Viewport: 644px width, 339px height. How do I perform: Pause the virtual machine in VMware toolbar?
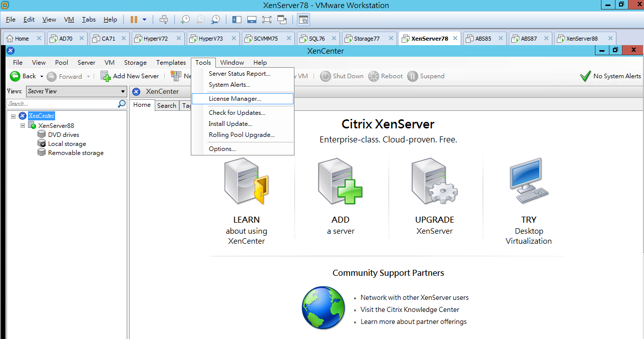(x=134, y=20)
